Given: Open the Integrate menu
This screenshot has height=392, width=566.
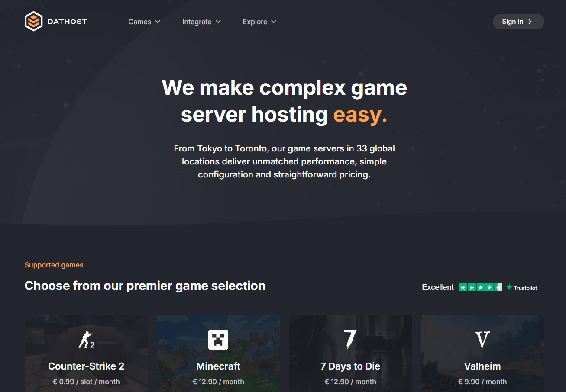Looking at the screenshot, I should 202,22.
